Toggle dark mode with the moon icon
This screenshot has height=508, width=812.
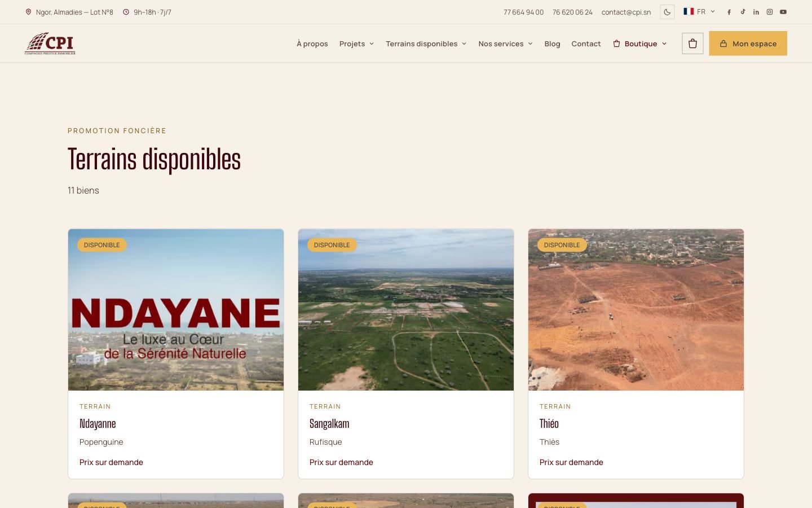(x=667, y=12)
